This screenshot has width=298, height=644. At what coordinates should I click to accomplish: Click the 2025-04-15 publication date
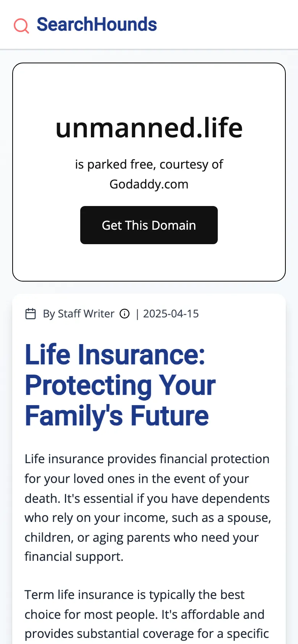pos(171,314)
